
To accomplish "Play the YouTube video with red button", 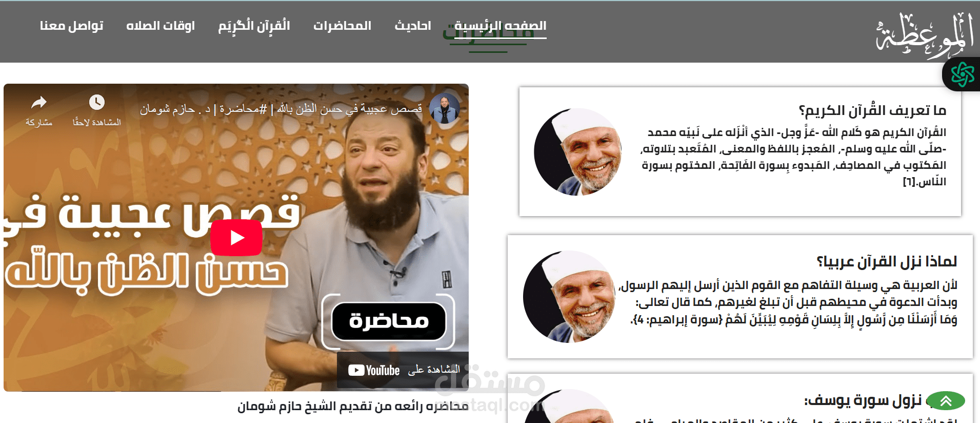I will (236, 238).
